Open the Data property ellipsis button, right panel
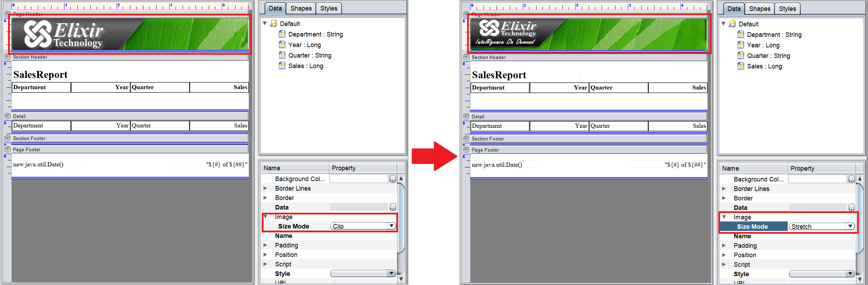 (x=851, y=208)
